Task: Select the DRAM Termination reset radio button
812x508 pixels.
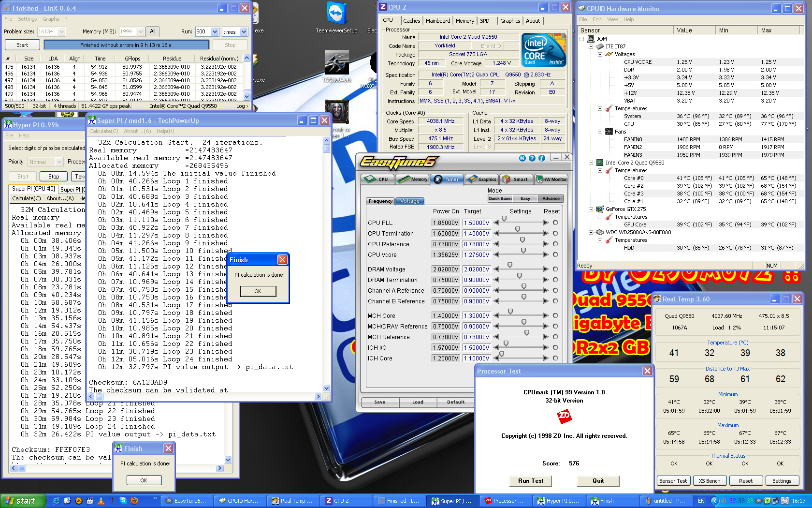Action: coord(555,280)
